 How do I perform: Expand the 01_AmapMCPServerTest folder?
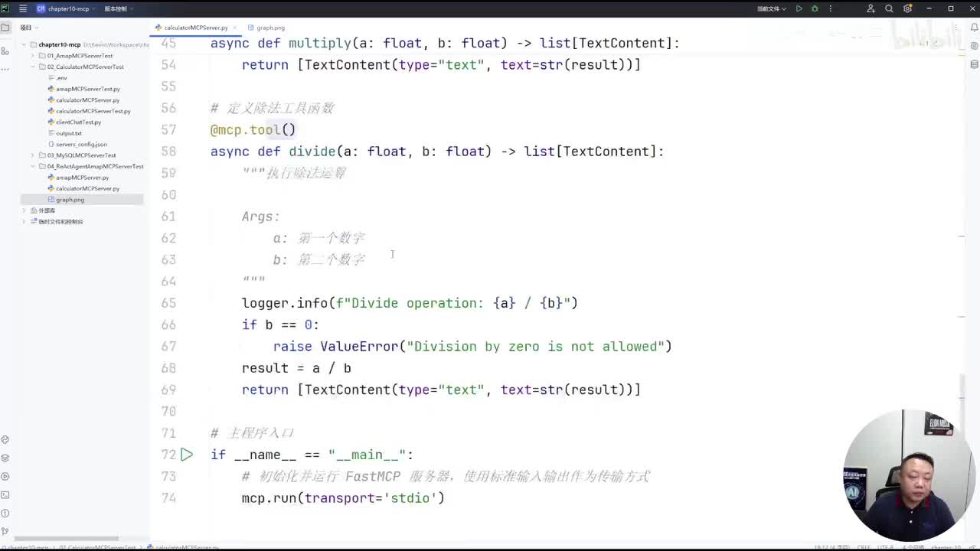point(33,56)
